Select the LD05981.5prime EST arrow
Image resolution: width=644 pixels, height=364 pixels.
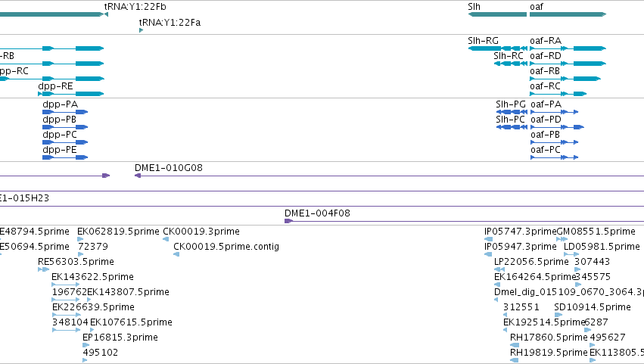pyautogui.click(x=571, y=254)
